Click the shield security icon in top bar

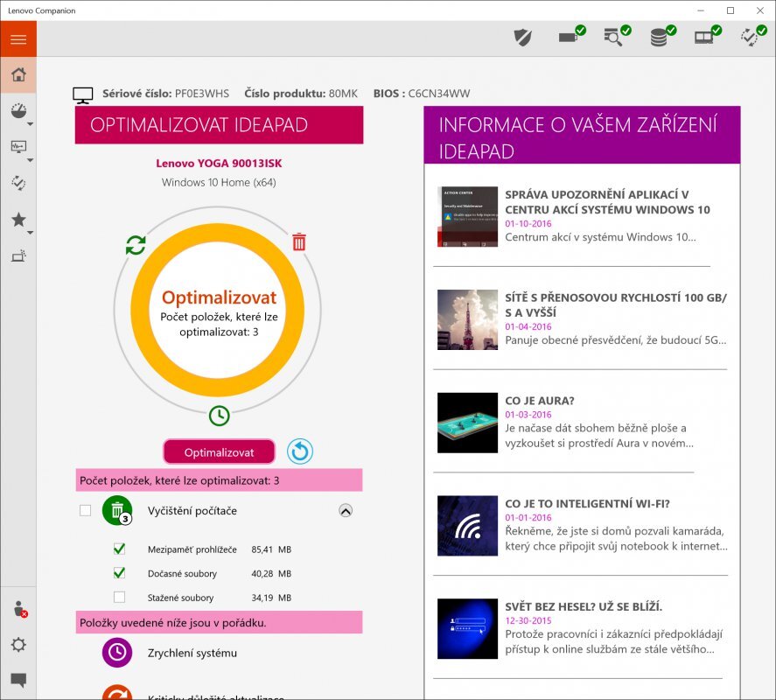[x=522, y=37]
